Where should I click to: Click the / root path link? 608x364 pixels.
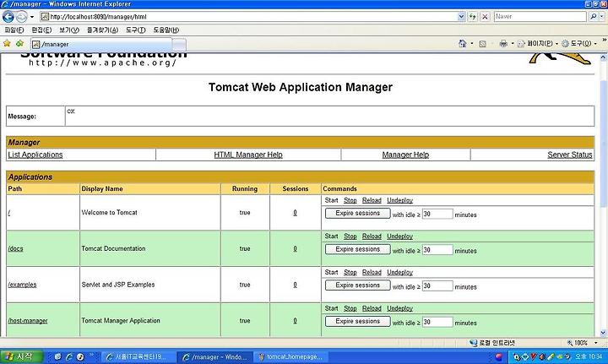click(9, 213)
